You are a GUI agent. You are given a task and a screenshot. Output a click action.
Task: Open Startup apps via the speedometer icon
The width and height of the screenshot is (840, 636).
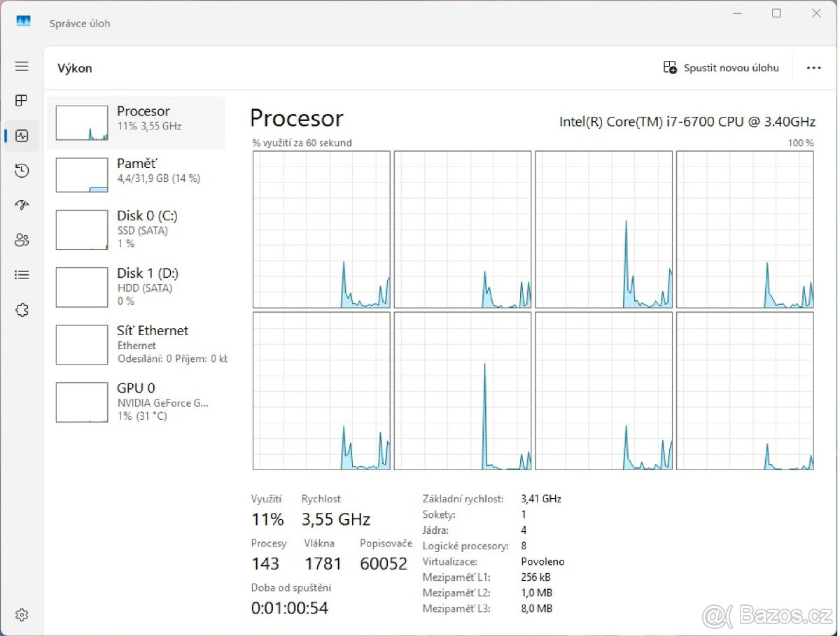coord(22,205)
